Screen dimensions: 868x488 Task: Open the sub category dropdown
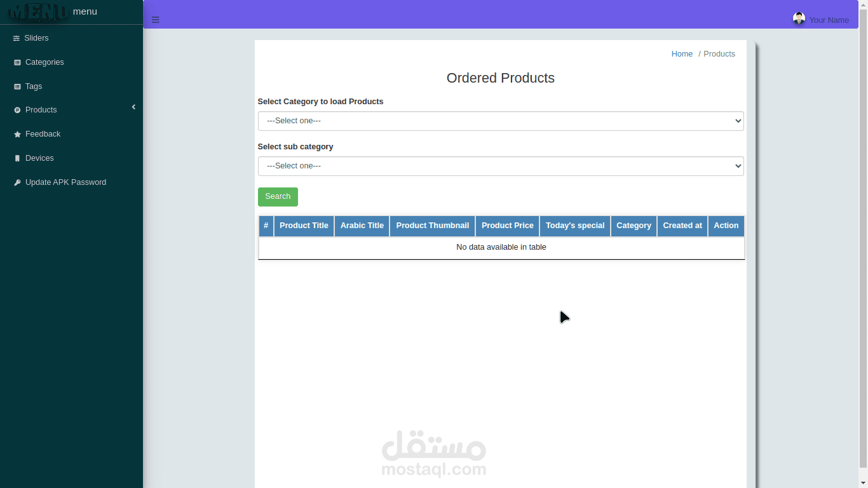point(500,166)
